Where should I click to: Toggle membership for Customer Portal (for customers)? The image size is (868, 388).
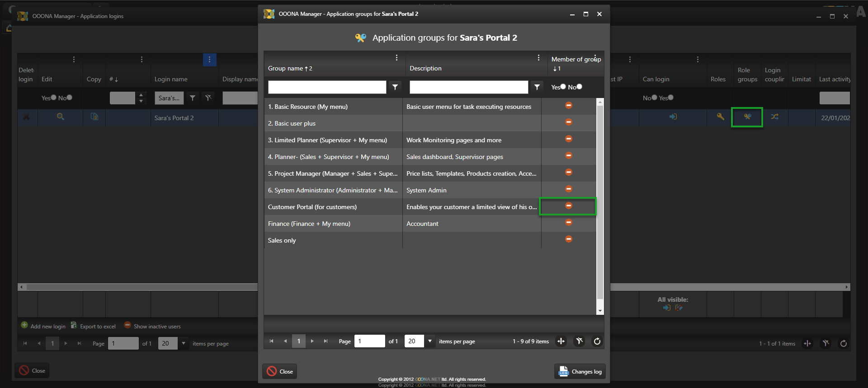click(568, 206)
